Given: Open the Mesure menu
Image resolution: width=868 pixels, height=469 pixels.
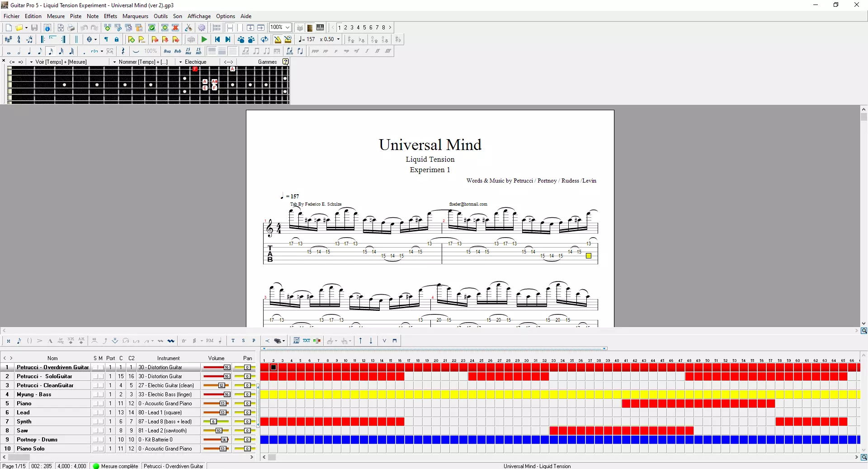Looking at the screenshot, I should point(56,16).
